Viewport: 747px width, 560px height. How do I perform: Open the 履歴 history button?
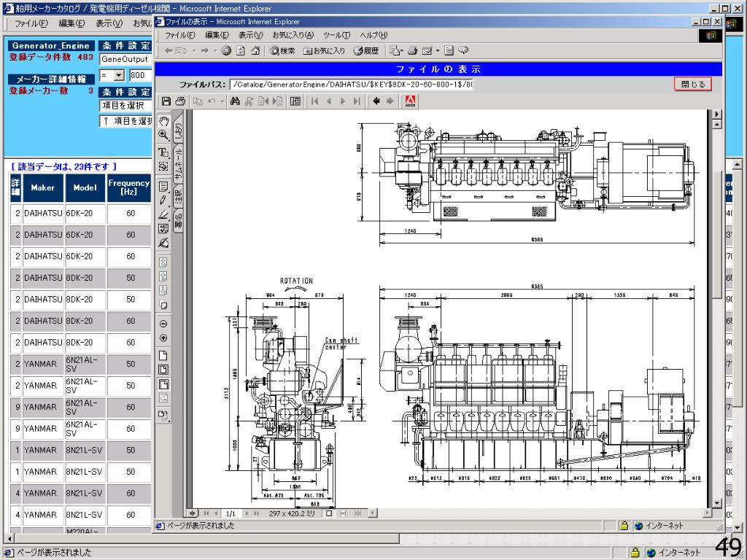(366, 50)
